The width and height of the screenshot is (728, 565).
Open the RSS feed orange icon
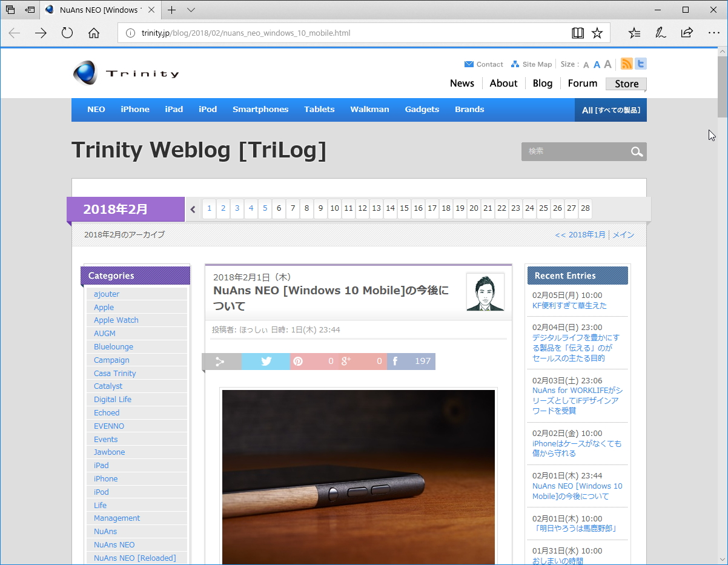[627, 64]
